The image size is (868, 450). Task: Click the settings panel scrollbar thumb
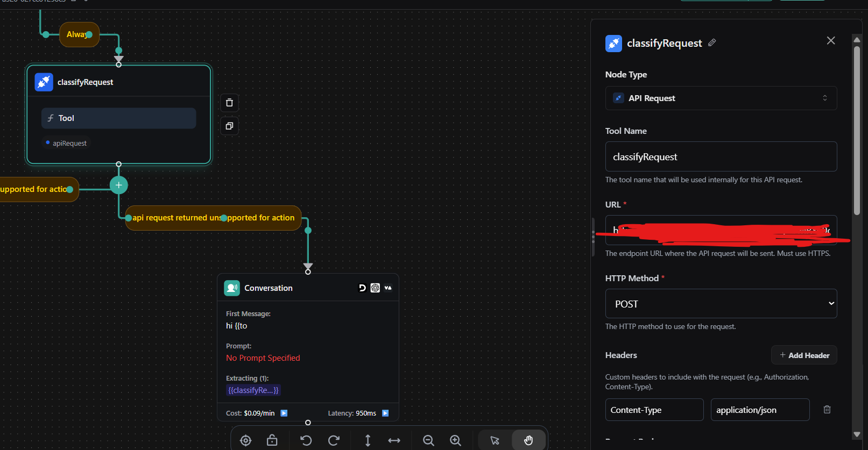857,131
